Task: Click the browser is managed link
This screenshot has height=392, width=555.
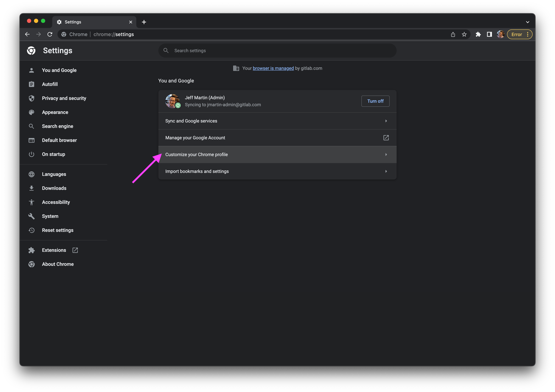Action: coord(273,68)
